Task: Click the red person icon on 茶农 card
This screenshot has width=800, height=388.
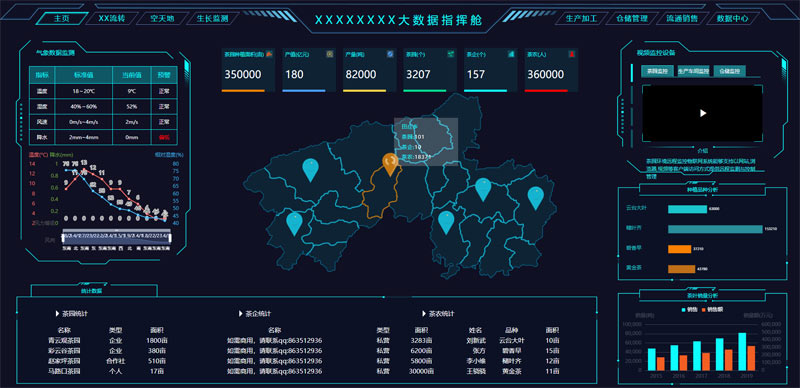Action: point(572,53)
